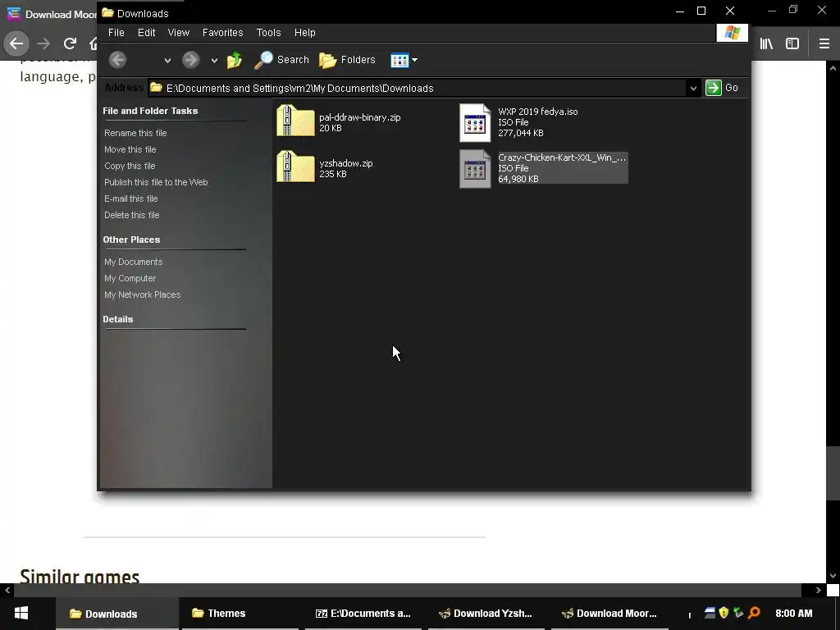Viewport: 840px width, 630px height.
Task: Switch to E:\Documents a... taskbar button
Action: tap(365, 614)
